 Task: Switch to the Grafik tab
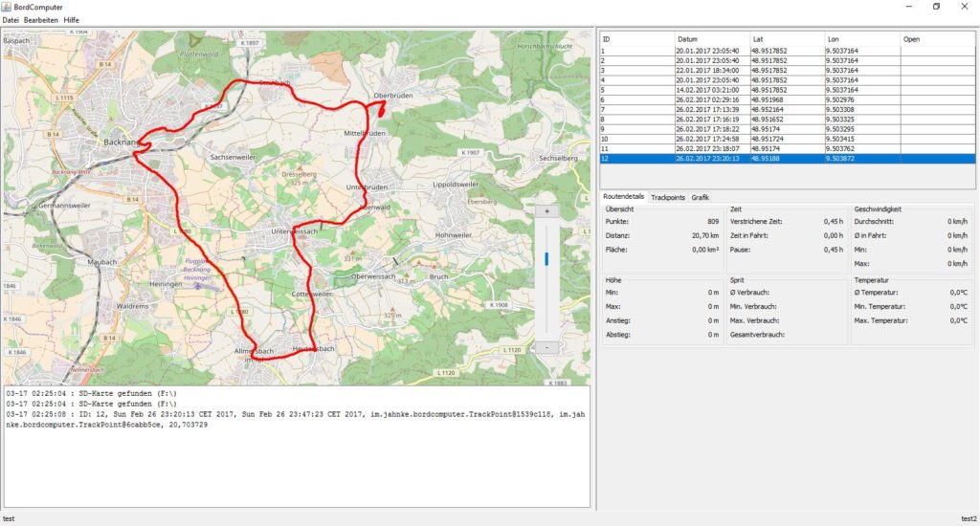tap(700, 197)
